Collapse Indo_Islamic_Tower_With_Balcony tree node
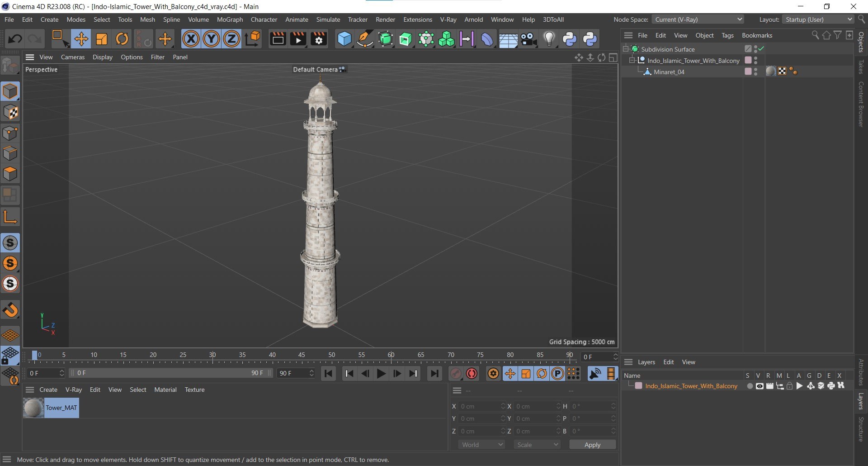 632,60
